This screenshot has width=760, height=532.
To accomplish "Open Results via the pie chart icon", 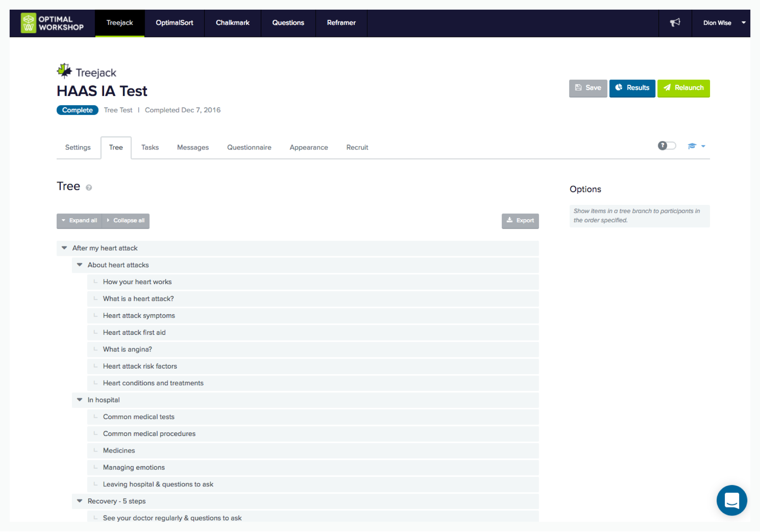I will [620, 88].
